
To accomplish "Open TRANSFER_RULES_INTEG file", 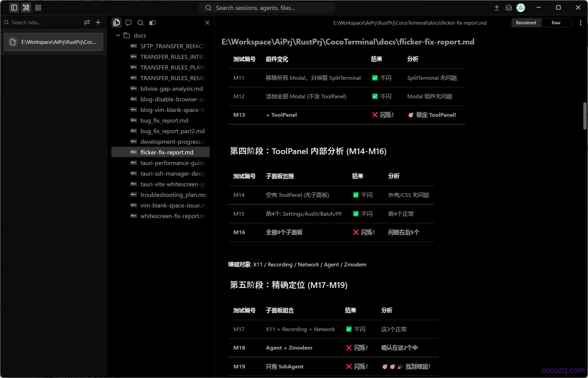I will 160,56.
